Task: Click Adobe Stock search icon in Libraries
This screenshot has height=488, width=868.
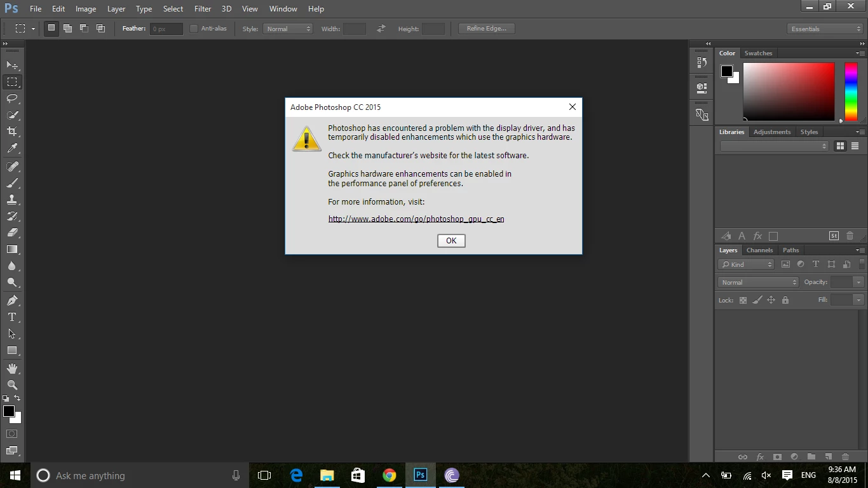Action: pyautogui.click(x=834, y=236)
